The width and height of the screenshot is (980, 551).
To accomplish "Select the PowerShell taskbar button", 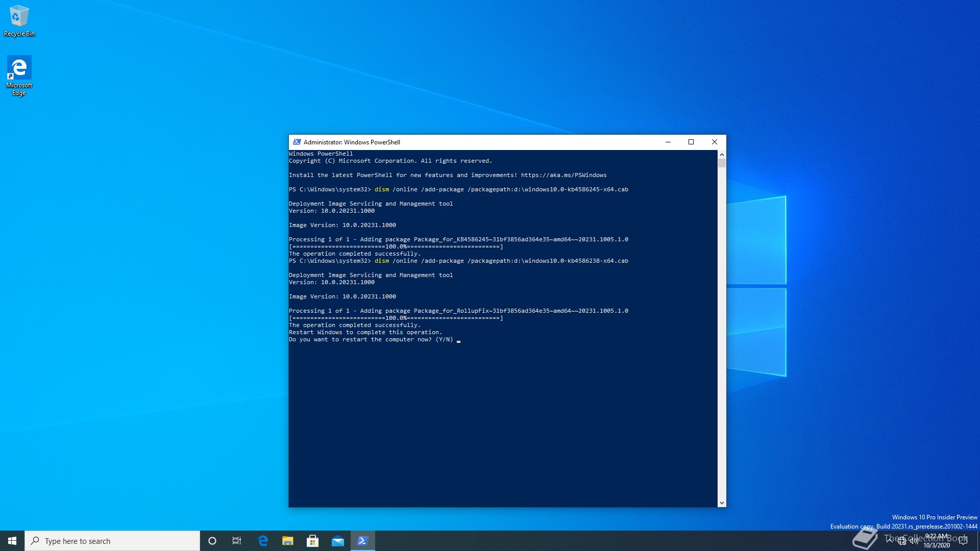I will pyautogui.click(x=363, y=541).
